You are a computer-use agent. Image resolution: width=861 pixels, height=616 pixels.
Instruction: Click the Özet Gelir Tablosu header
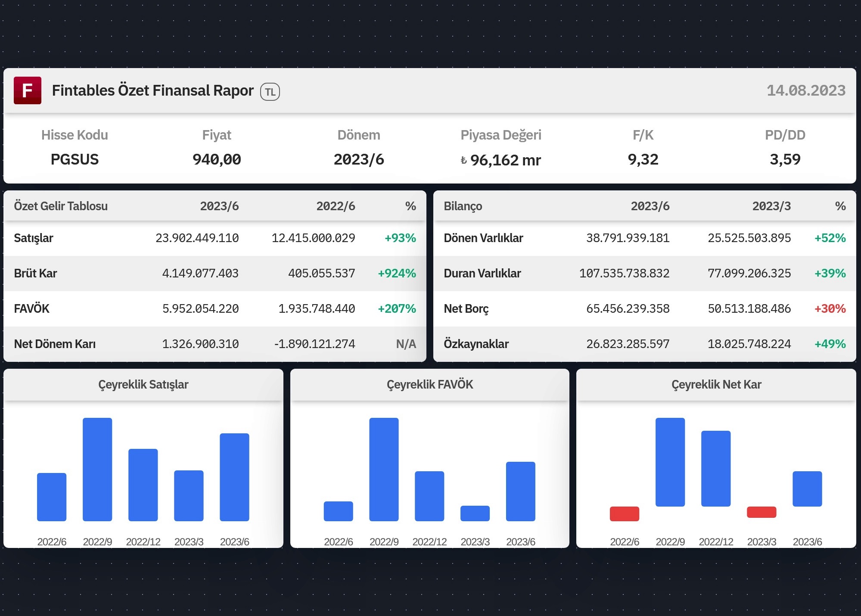point(61,206)
